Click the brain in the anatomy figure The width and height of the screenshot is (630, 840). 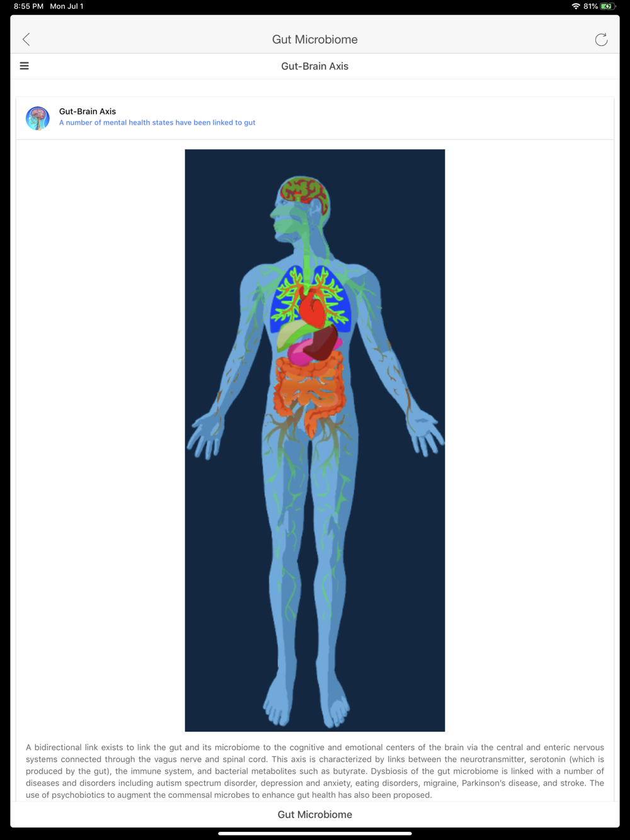(305, 196)
